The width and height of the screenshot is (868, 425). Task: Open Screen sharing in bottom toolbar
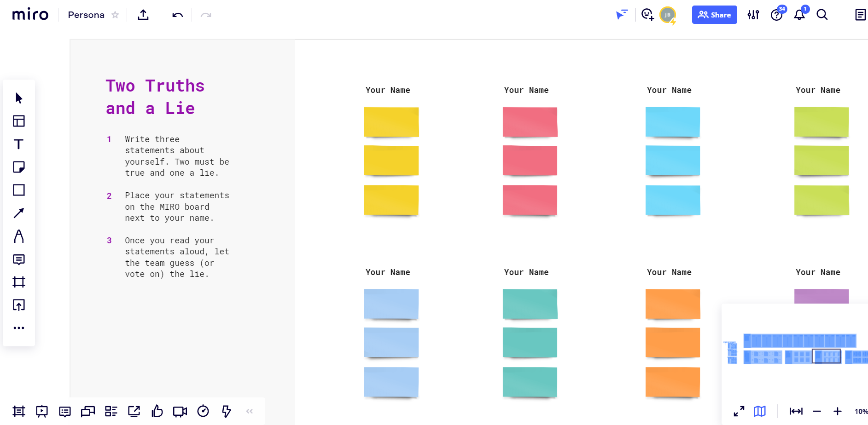(134, 411)
